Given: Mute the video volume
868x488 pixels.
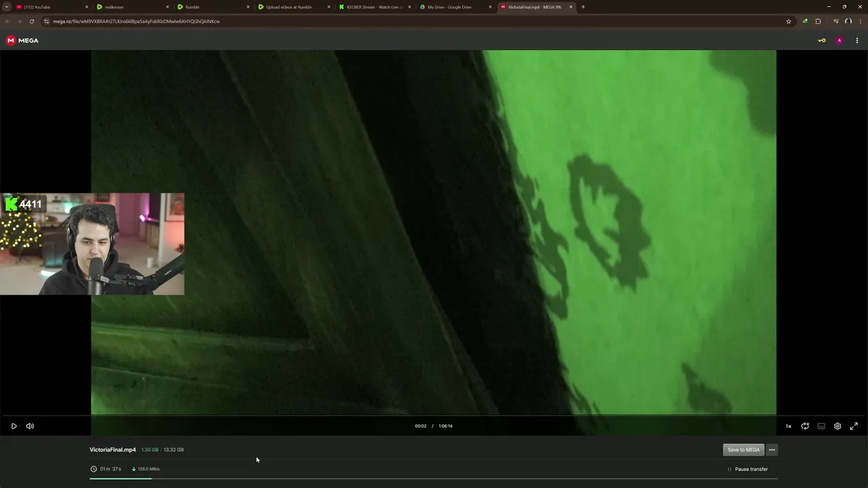Looking at the screenshot, I should tap(30, 426).
